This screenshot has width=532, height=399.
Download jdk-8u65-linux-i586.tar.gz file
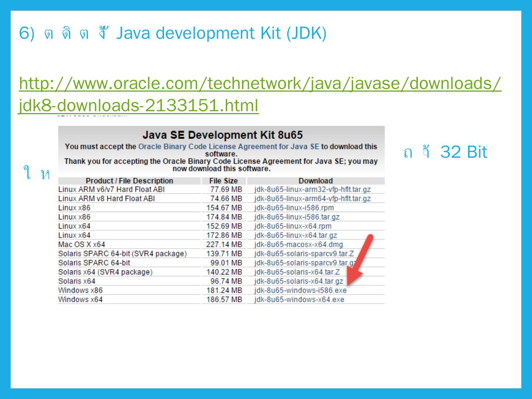point(297,217)
